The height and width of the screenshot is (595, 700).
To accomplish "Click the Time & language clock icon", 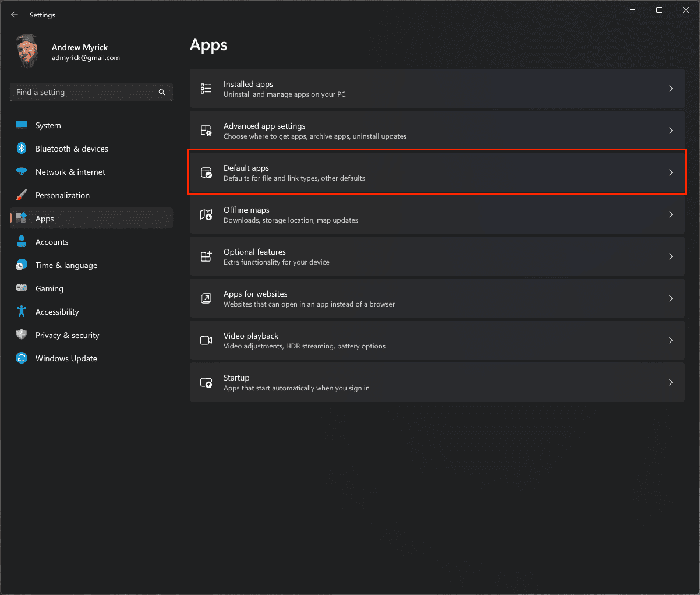I will coord(22,265).
